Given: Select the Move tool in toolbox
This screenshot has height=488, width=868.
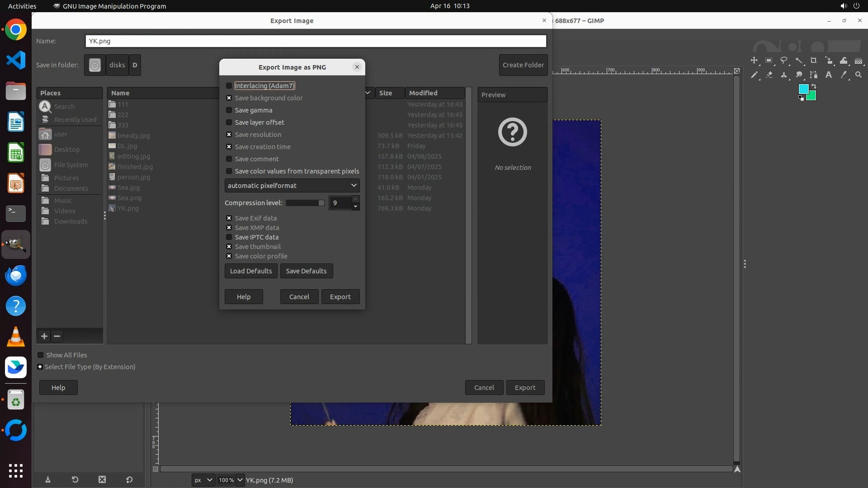Looking at the screenshot, I should 754,61.
